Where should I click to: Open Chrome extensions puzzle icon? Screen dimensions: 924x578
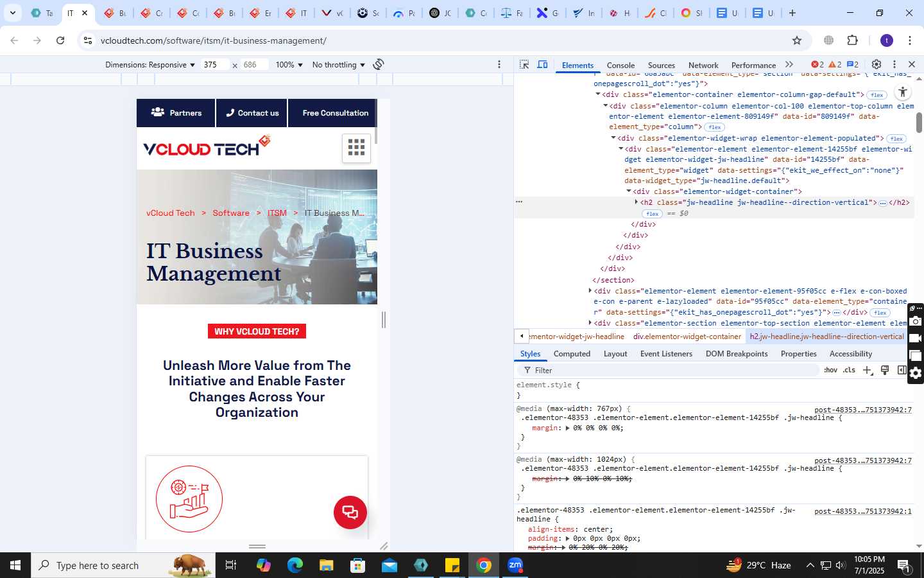pos(852,40)
